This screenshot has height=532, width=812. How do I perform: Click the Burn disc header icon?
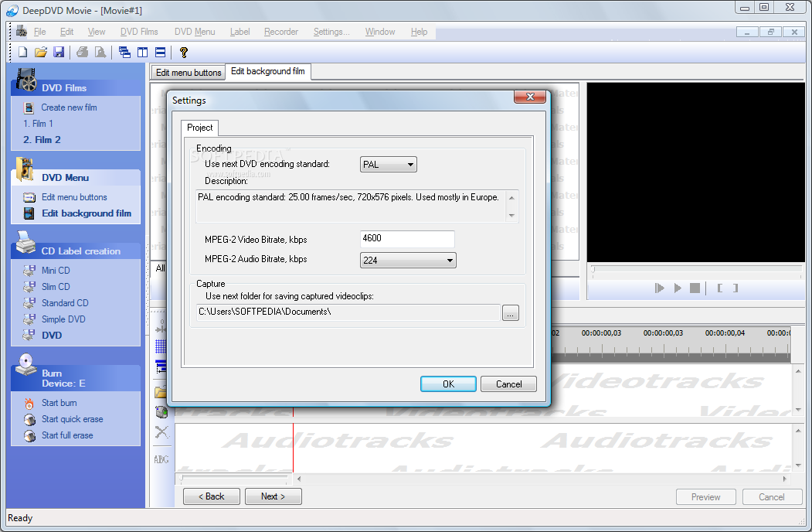pyautogui.click(x=26, y=364)
